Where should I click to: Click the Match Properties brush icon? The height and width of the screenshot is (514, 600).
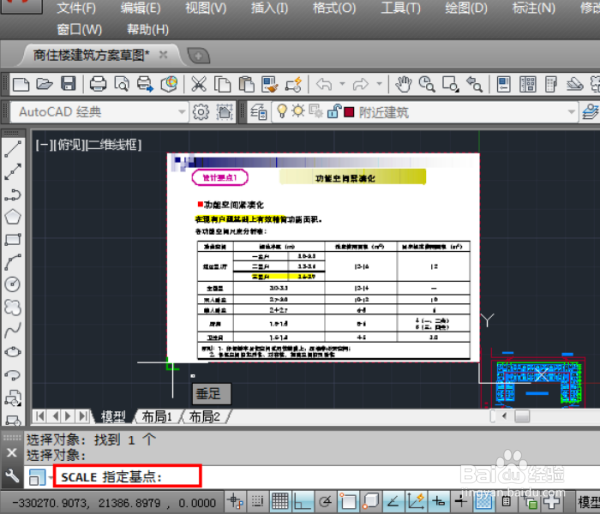[270, 84]
